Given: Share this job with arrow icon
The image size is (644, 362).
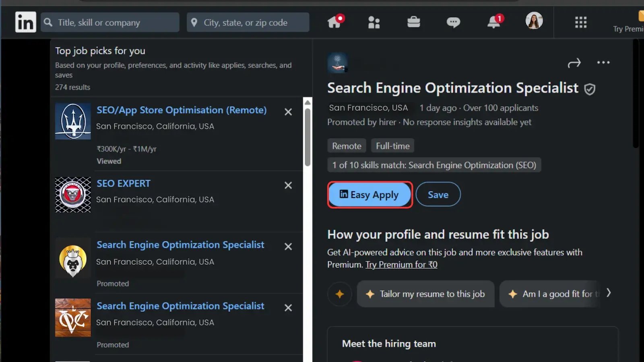Looking at the screenshot, I should [x=574, y=63].
